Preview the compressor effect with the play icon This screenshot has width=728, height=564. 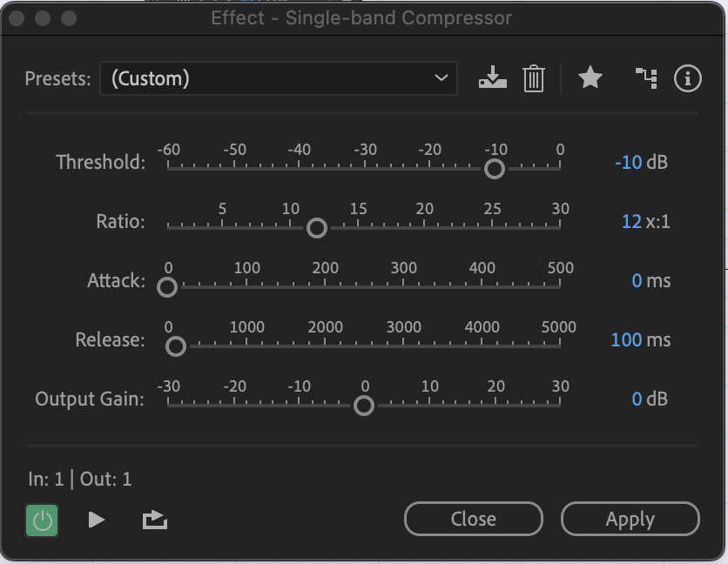tap(97, 519)
